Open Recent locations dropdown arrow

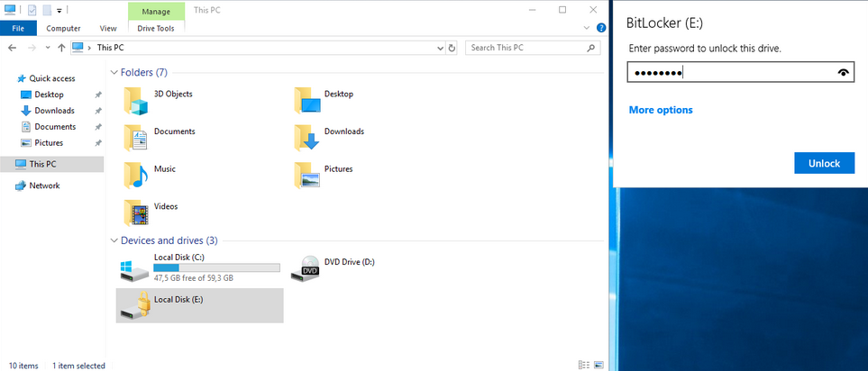pyautogui.click(x=48, y=48)
